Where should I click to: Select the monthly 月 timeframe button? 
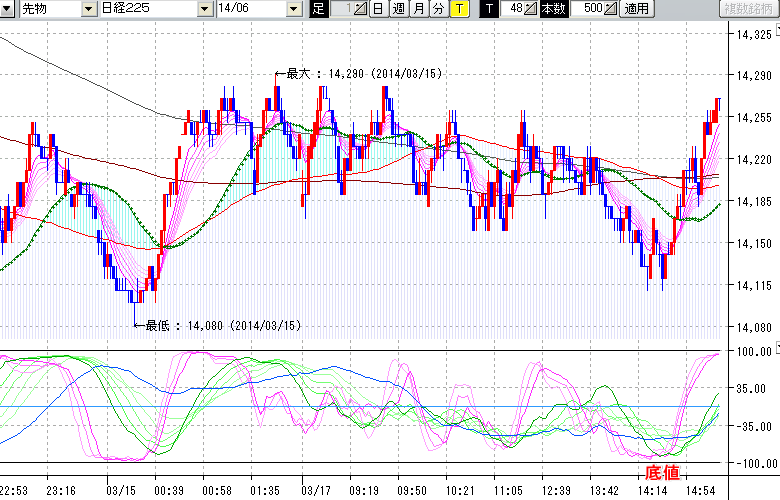click(x=418, y=9)
